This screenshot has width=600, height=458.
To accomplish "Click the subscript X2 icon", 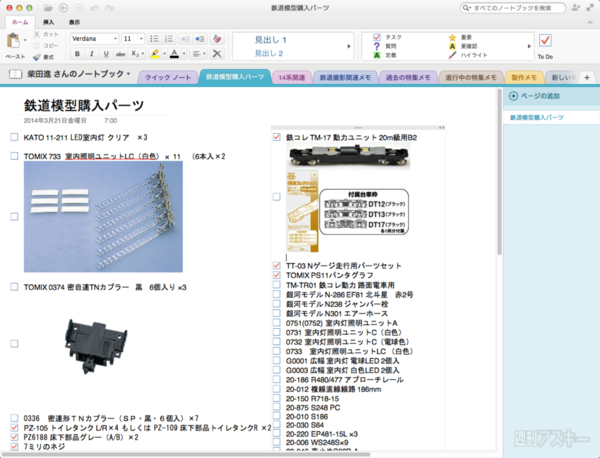I will click(135, 54).
